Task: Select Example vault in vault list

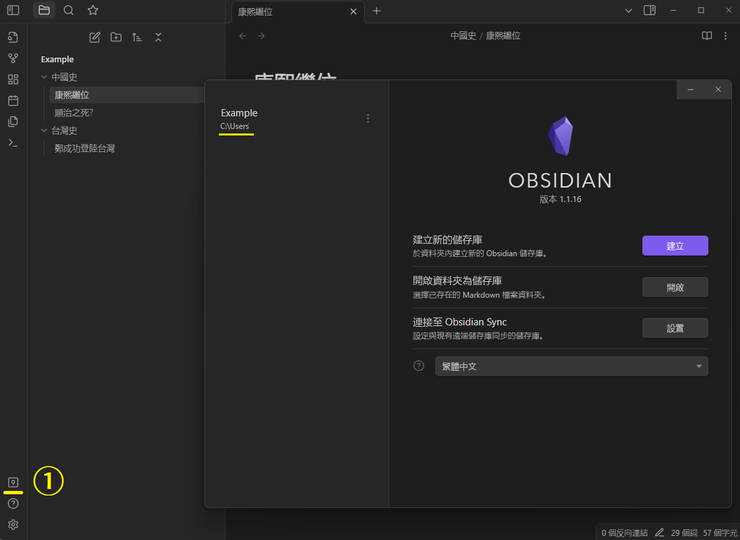Action: click(x=296, y=119)
